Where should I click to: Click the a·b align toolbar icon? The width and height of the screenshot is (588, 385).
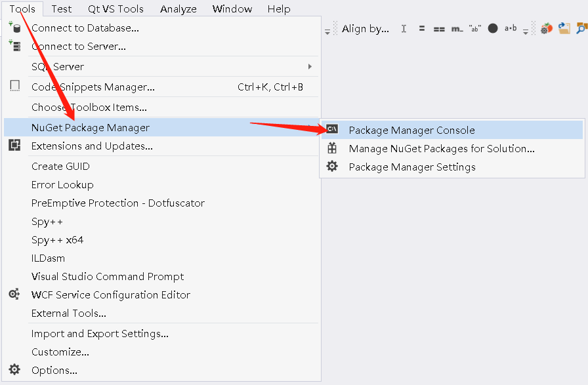(511, 28)
